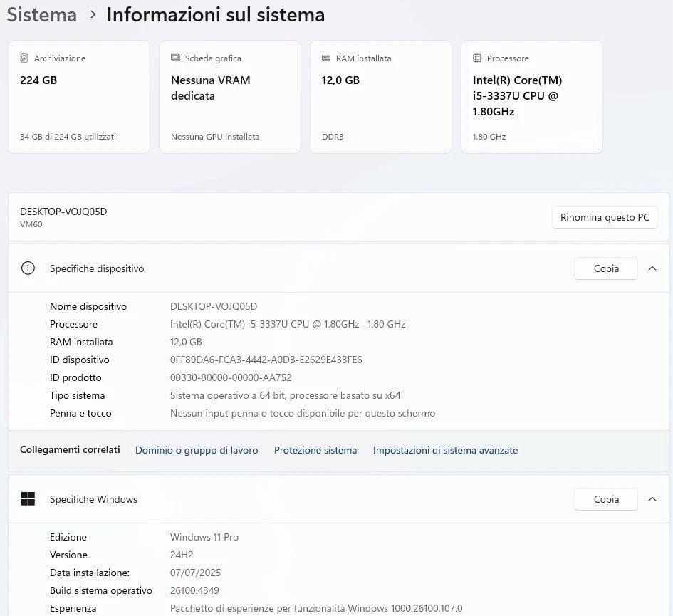Select the Versione value 24H2

[x=182, y=555]
